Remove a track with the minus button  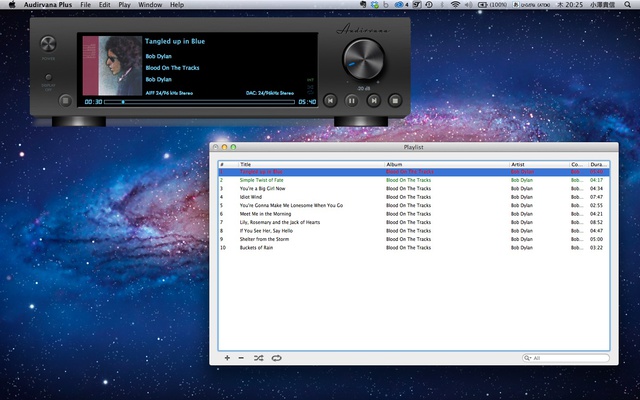241,358
